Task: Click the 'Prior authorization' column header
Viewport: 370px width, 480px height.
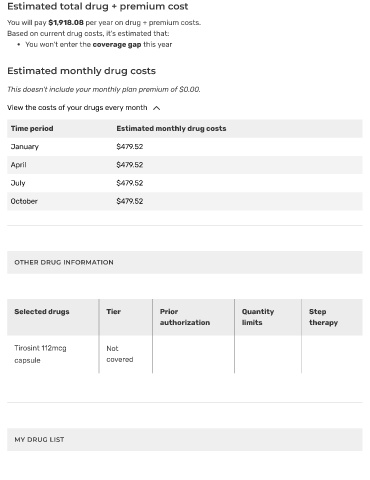Action: pos(185,317)
